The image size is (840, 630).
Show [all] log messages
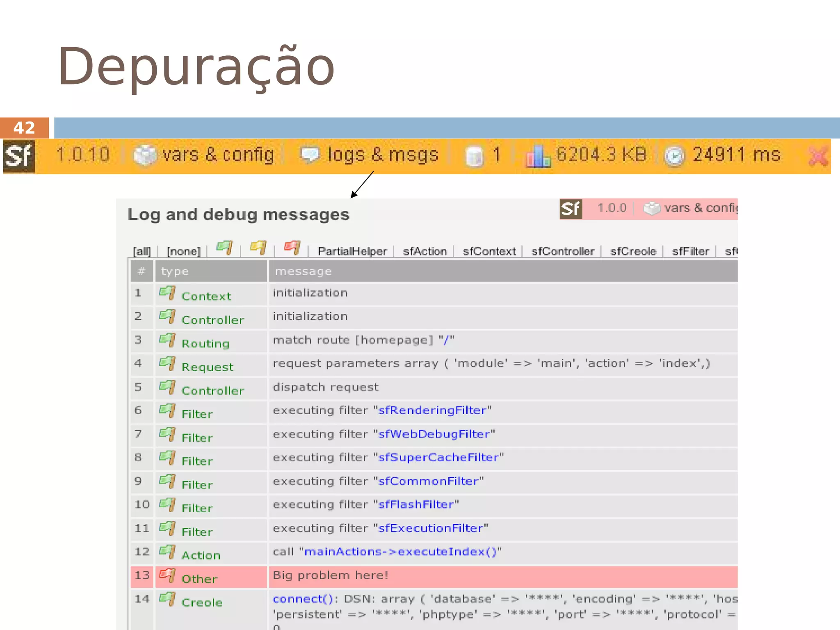click(x=142, y=251)
